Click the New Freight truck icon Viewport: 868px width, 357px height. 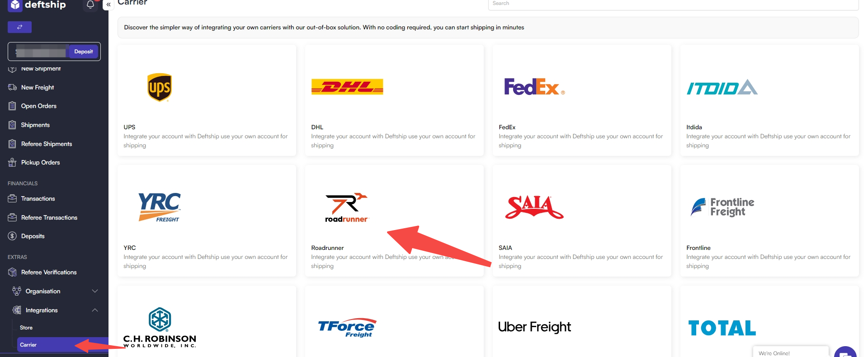point(12,87)
